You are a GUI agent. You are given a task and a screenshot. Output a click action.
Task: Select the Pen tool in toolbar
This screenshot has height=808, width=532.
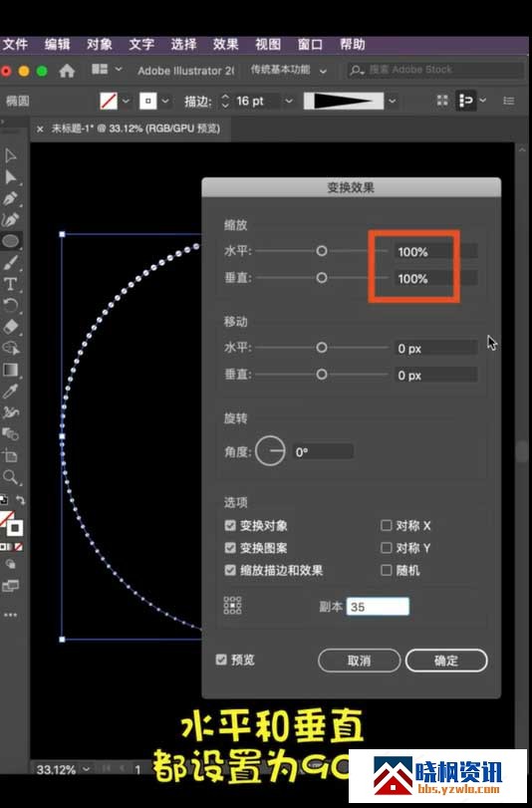click(10, 198)
